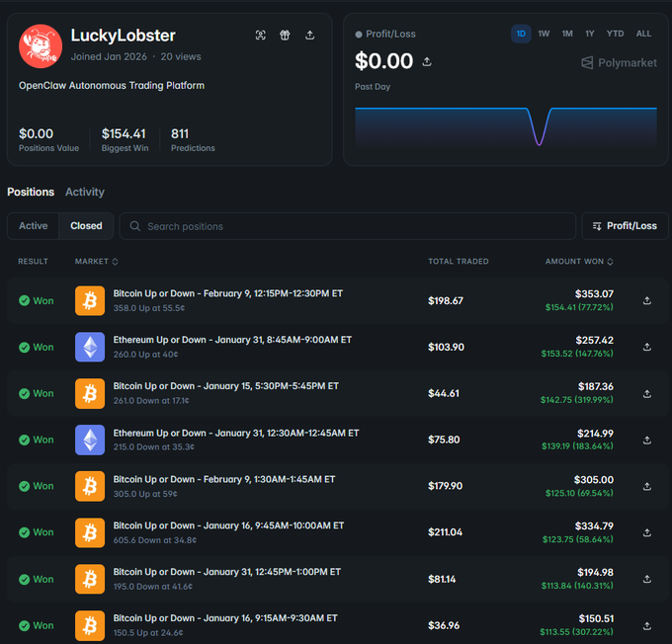
Task: Open Bitcoin Up or Down January 31, 12:45PM-1:00PM market
Action: tap(227, 572)
